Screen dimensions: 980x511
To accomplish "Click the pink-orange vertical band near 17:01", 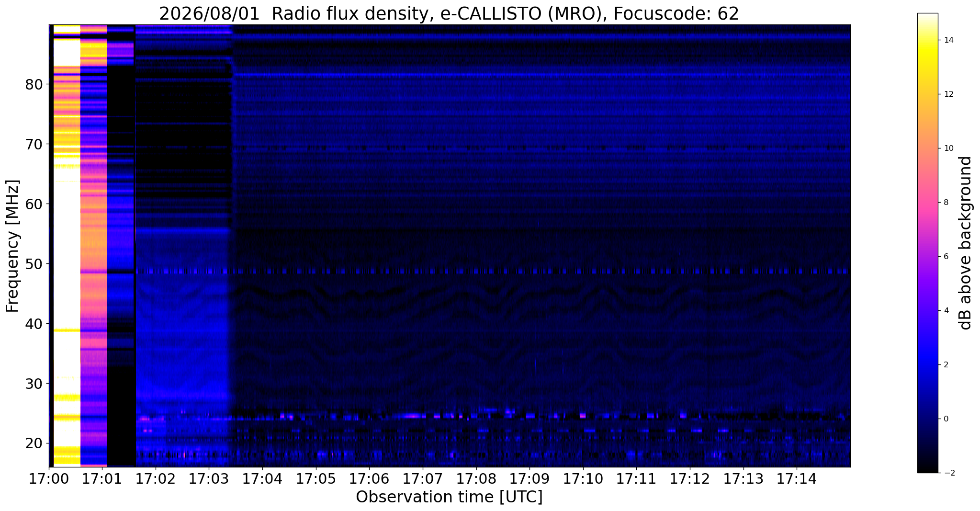I will 93,246.
